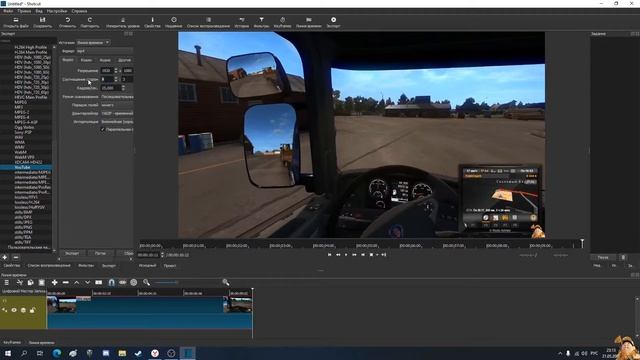Viewport: 640px width, 360px height.
Task: Open the audio level meter panel
Action: 122,22
